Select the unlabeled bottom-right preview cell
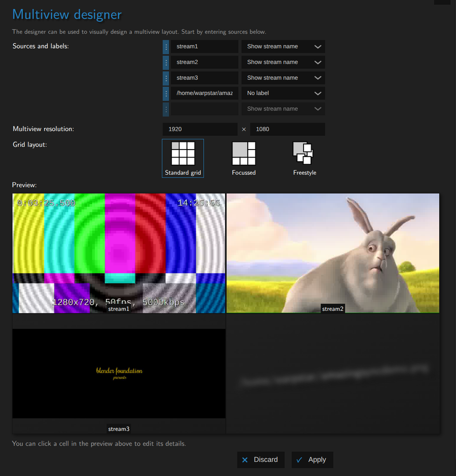The image size is (456, 476). (333, 374)
